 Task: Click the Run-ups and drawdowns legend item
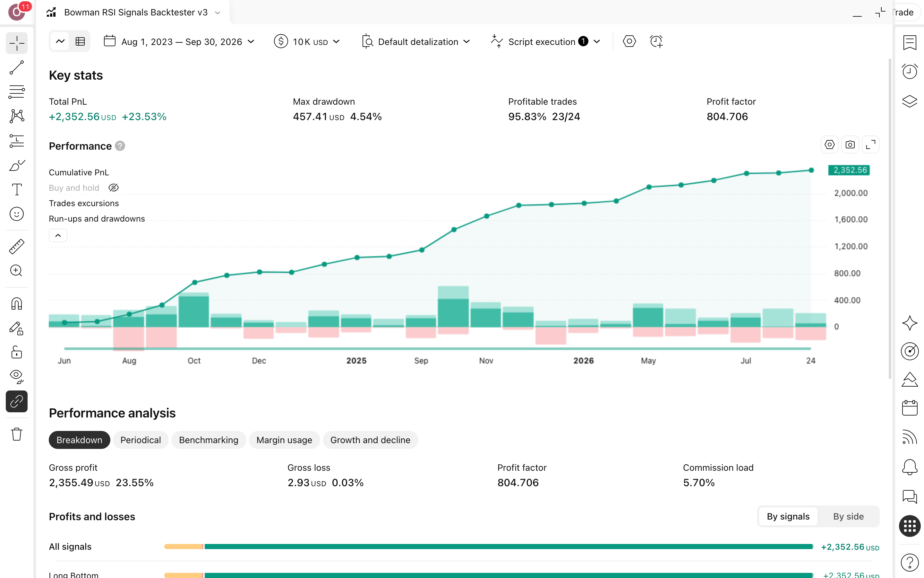pos(97,219)
